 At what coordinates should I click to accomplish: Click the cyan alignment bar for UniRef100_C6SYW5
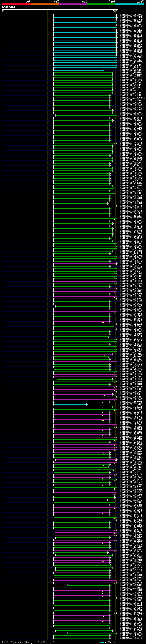(x=85, y=15)
